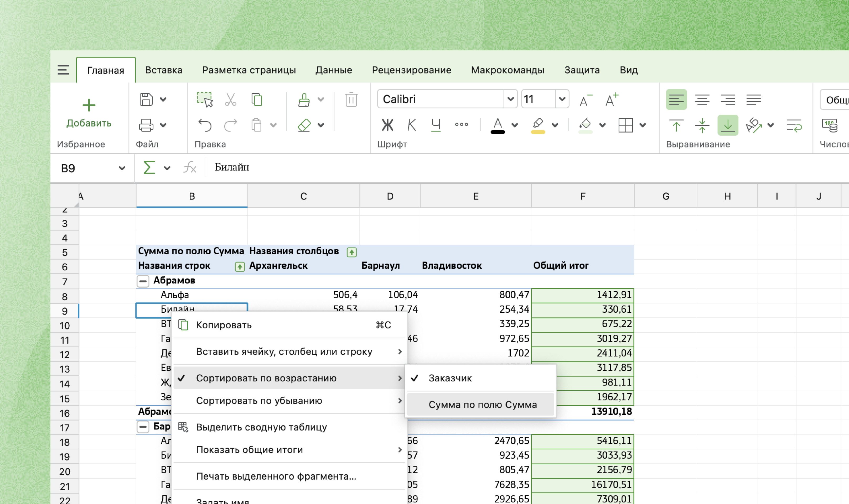Open the Названия строк filter button
The image size is (849, 504).
240,267
